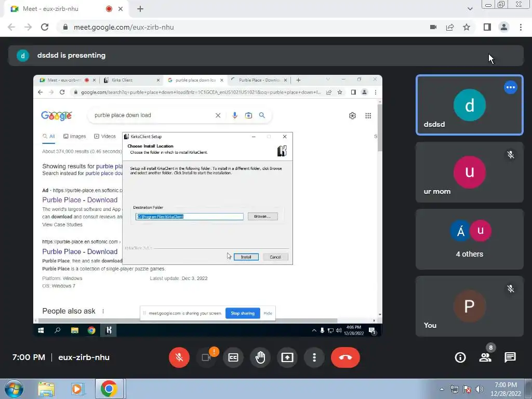This screenshot has height=399, width=532.
Task: Click Cancel in KirkaClient Setup
Action: point(275,257)
